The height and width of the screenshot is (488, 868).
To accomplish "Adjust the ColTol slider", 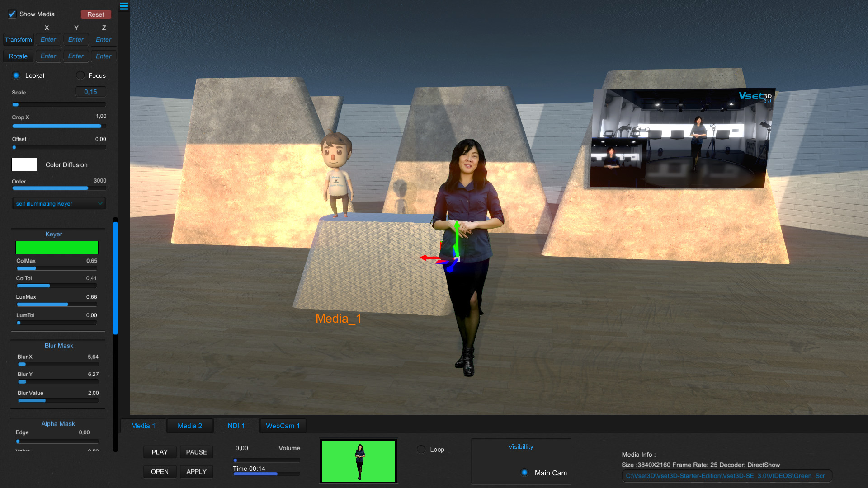I will (x=57, y=286).
